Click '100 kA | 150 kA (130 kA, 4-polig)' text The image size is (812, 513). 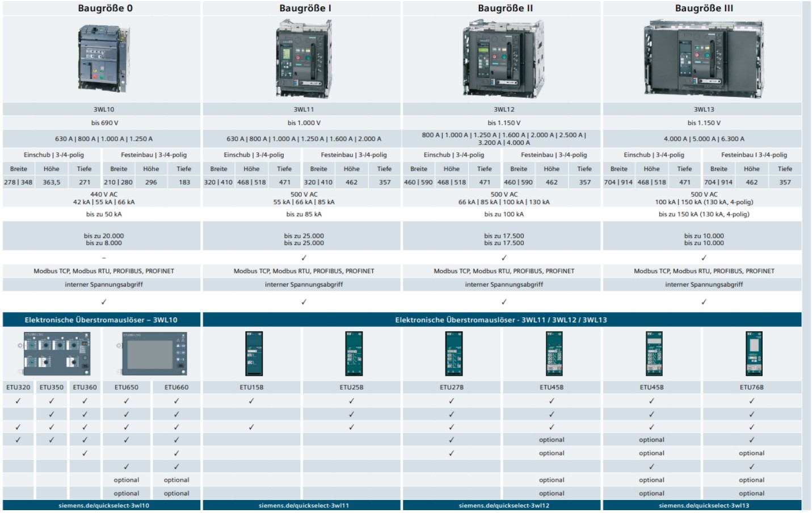[704, 202]
